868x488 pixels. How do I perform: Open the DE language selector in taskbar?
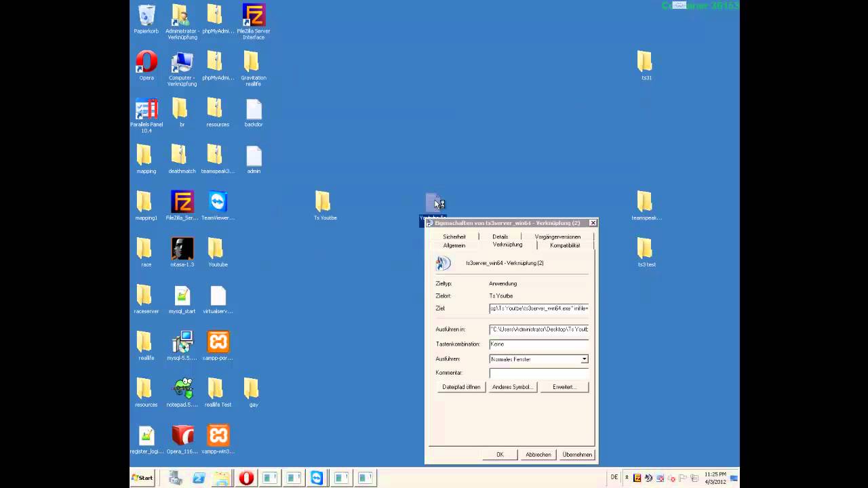tap(614, 477)
